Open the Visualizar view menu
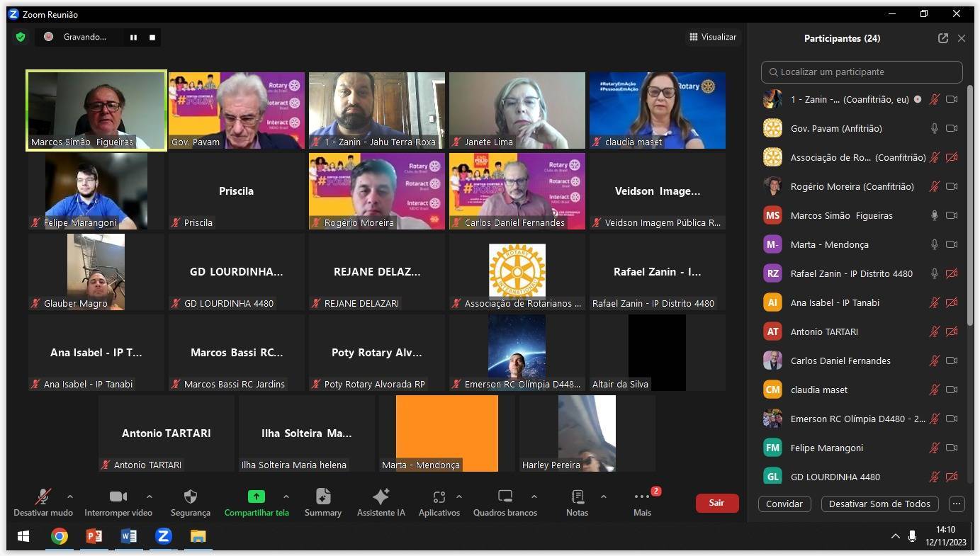The image size is (980, 556). pos(712,37)
